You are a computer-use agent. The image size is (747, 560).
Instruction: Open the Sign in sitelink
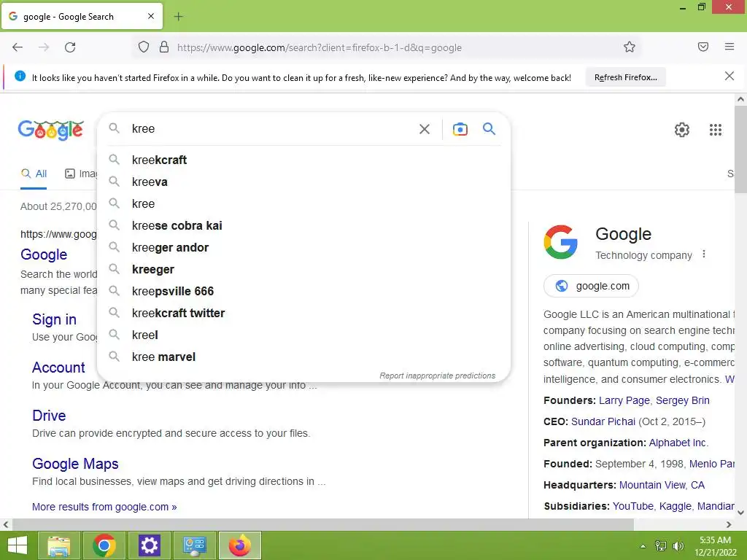pos(54,319)
